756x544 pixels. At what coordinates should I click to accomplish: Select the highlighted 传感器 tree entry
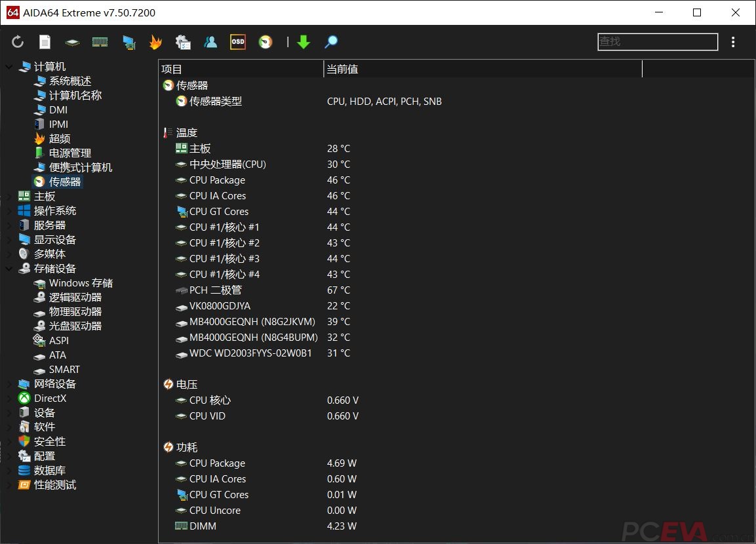pyautogui.click(x=65, y=182)
